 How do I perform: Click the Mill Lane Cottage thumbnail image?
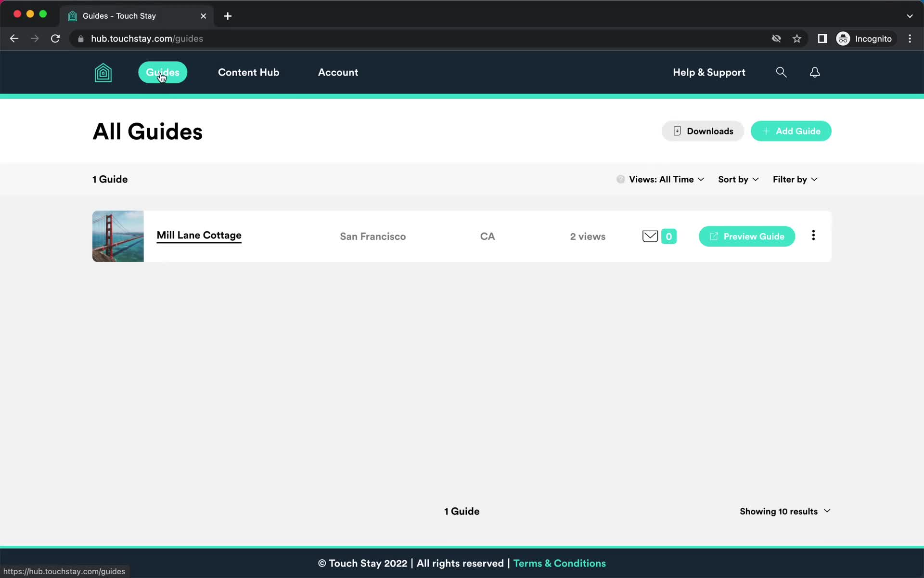[x=118, y=236]
